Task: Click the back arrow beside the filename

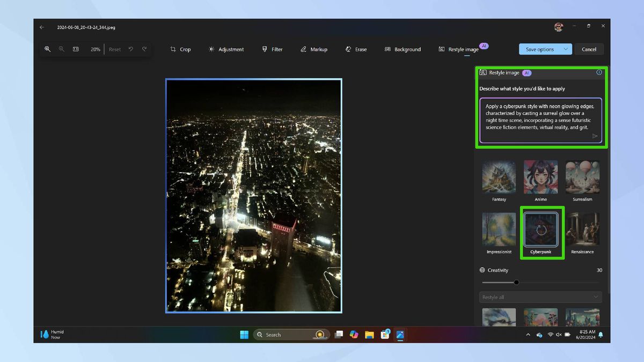Action: [x=42, y=27]
